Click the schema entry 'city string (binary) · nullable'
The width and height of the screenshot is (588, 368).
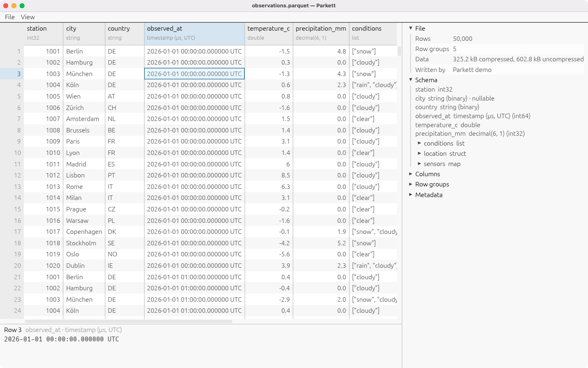coord(454,98)
